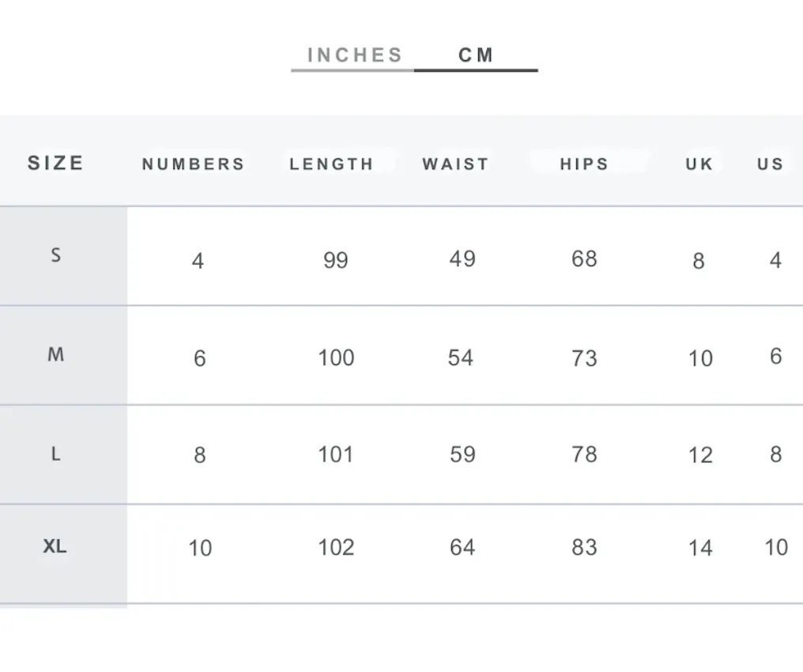Click the hips value 68
Screen dimensions: 803x672
(584, 259)
